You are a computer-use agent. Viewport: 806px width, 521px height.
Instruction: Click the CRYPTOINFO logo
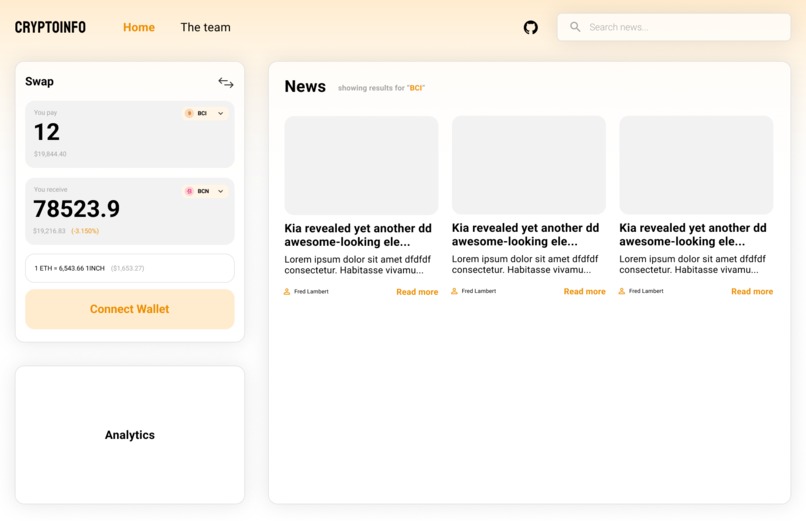click(x=50, y=27)
